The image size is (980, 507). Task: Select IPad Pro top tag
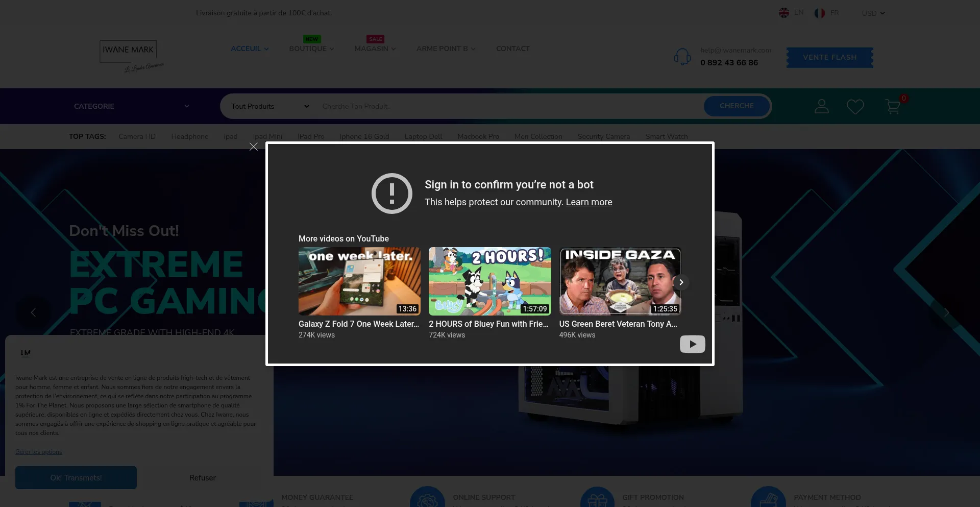[x=311, y=136]
